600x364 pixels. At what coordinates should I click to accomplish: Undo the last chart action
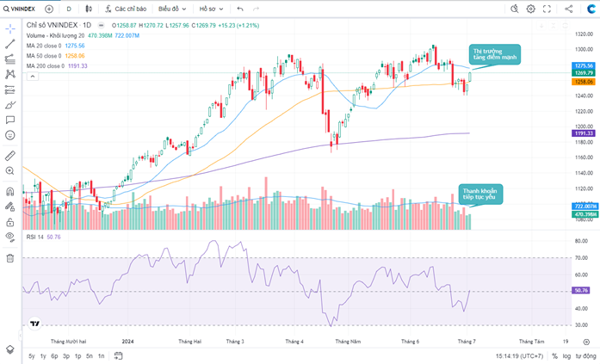pos(240,9)
